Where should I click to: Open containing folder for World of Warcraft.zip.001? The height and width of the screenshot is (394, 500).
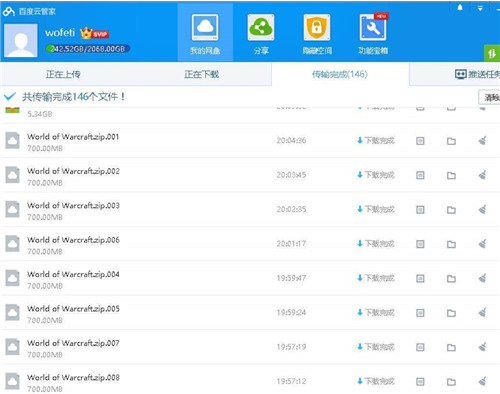(x=451, y=141)
